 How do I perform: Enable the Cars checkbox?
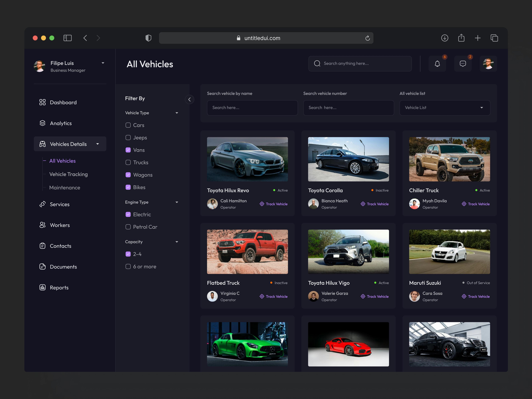tap(128, 125)
